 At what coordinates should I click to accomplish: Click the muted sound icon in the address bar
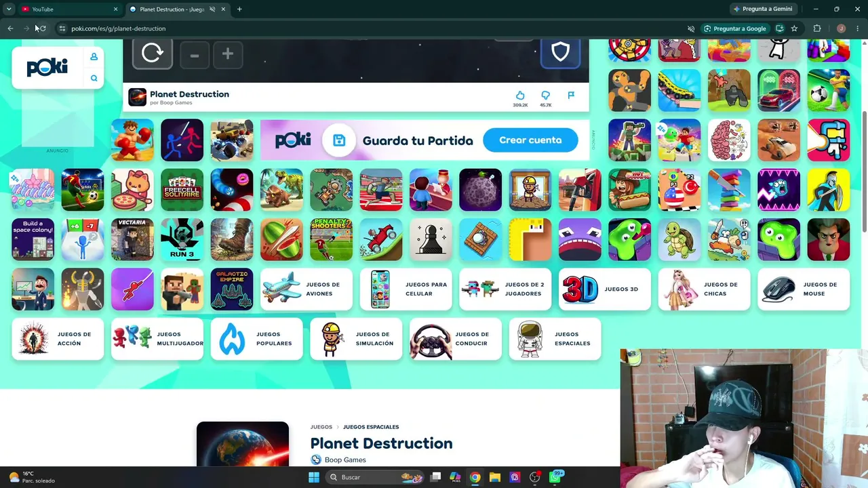point(691,28)
